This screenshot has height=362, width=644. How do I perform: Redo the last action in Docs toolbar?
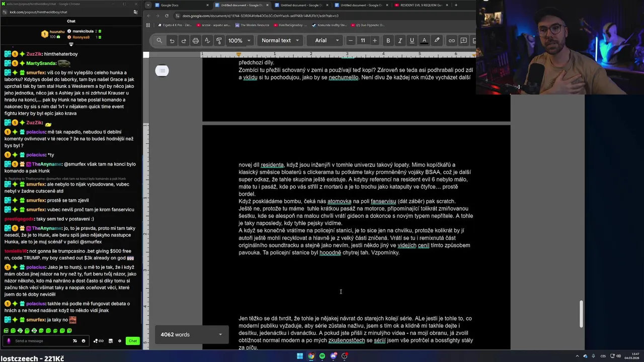pos(184,41)
